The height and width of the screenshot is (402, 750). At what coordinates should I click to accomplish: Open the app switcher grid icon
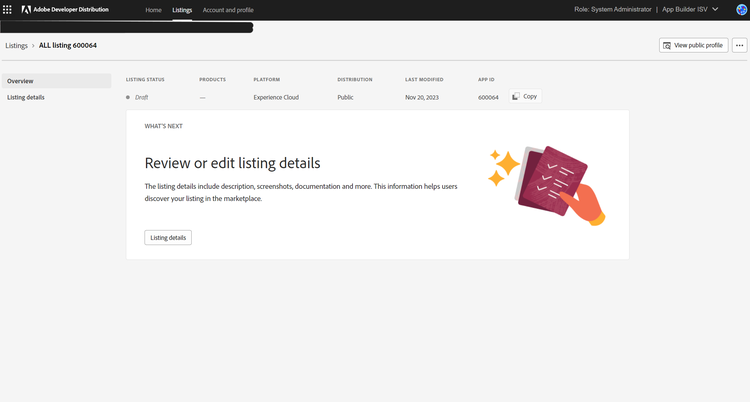[x=7, y=10]
